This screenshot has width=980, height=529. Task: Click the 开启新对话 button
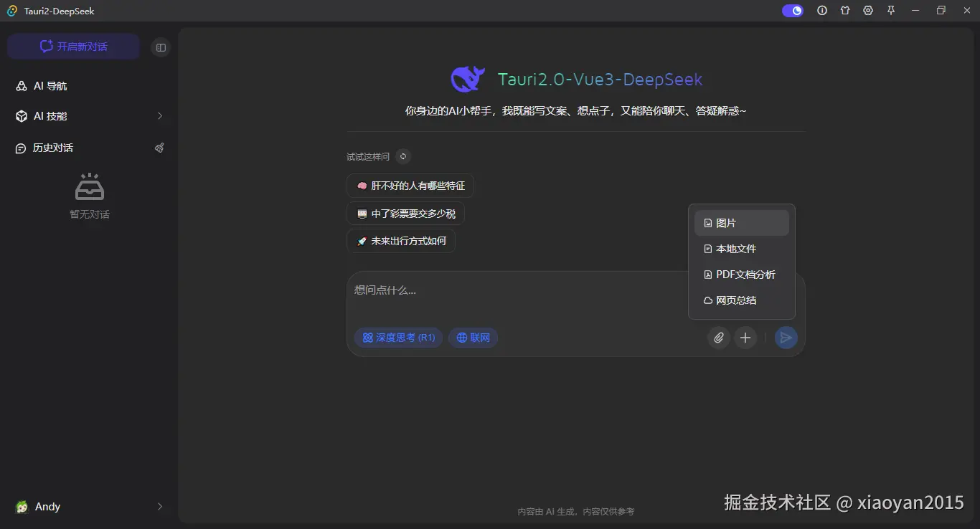click(72, 45)
